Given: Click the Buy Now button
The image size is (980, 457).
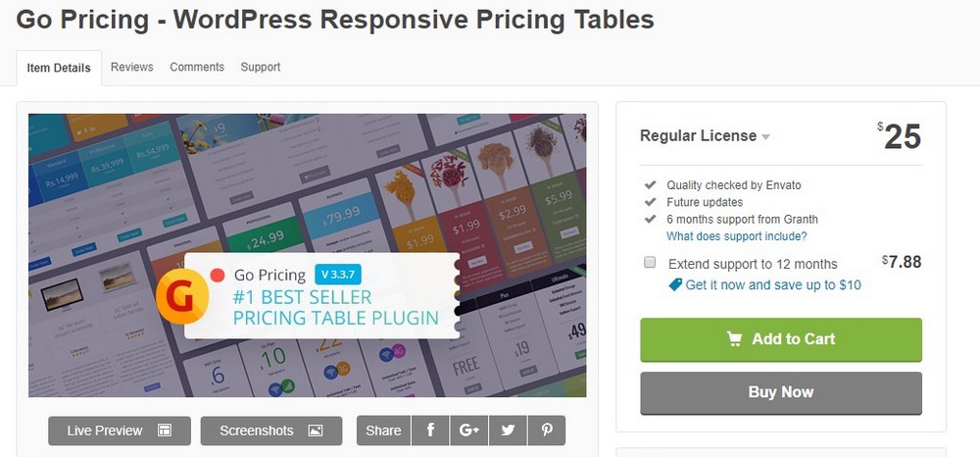Looking at the screenshot, I should click(x=781, y=392).
